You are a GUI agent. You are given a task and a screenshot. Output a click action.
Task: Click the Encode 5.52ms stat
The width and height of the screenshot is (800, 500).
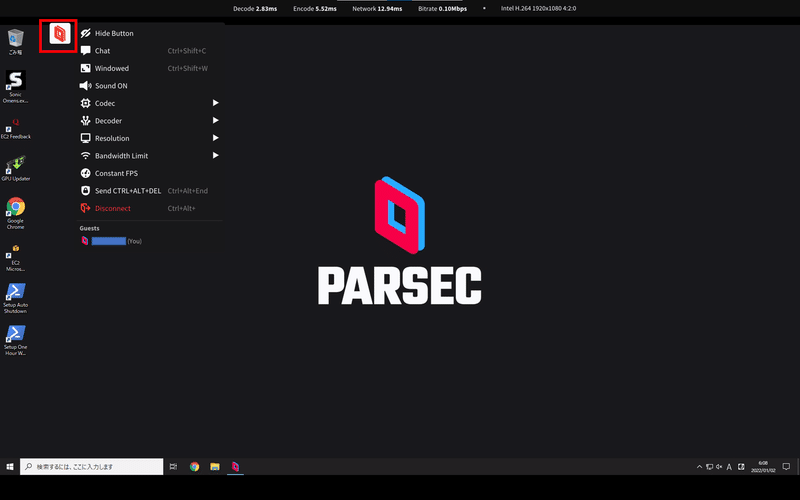(315, 9)
